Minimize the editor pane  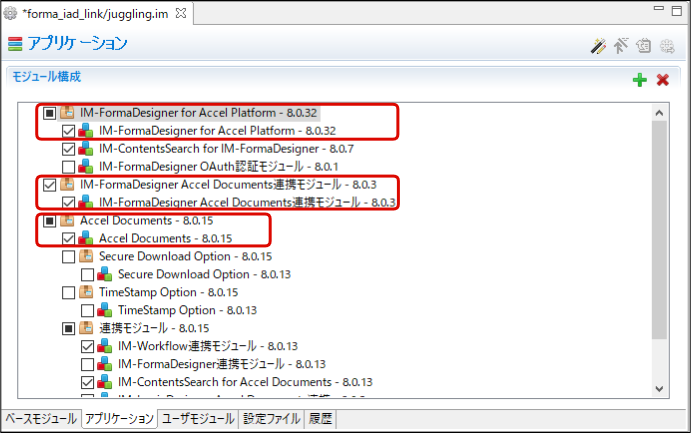[x=659, y=8]
